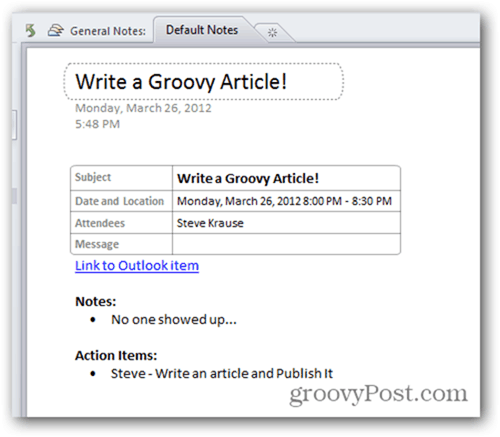Screen dimensions: 500x437
Task: Click the meeting time 8:00 PM - 8:30 PM cell
Action: pyautogui.click(x=286, y=201)
